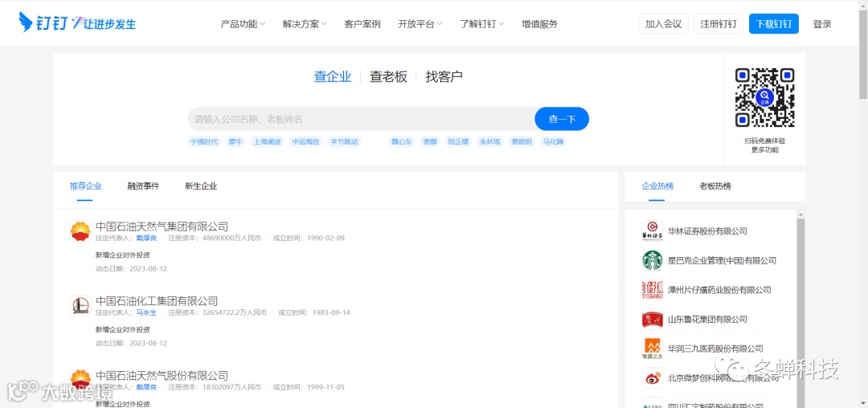Click founding date 1983-09-14 text

332,312
